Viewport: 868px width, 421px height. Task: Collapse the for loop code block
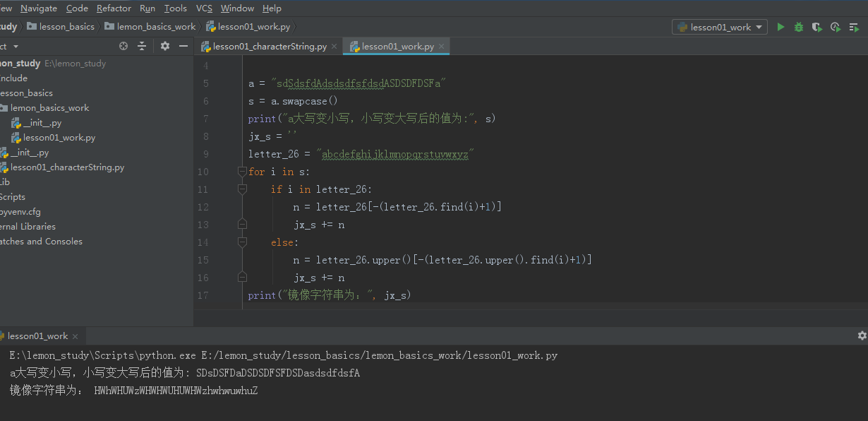click(x=242, y=172)
